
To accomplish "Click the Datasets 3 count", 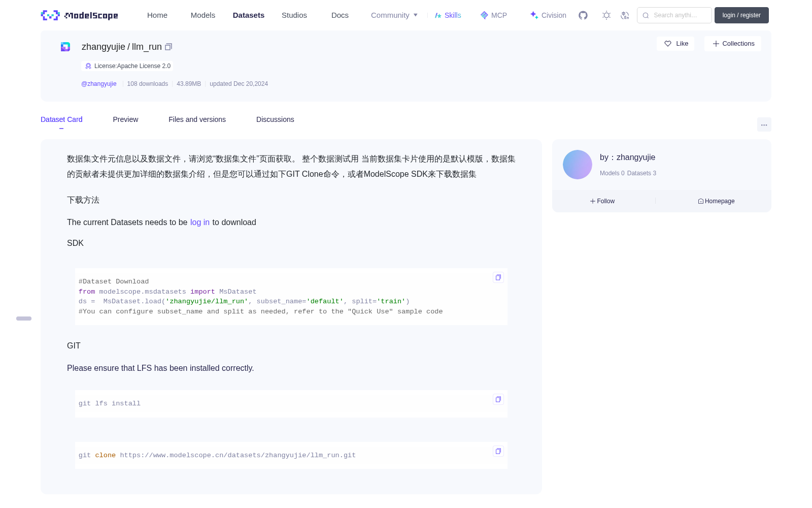I will click(641, 173).
